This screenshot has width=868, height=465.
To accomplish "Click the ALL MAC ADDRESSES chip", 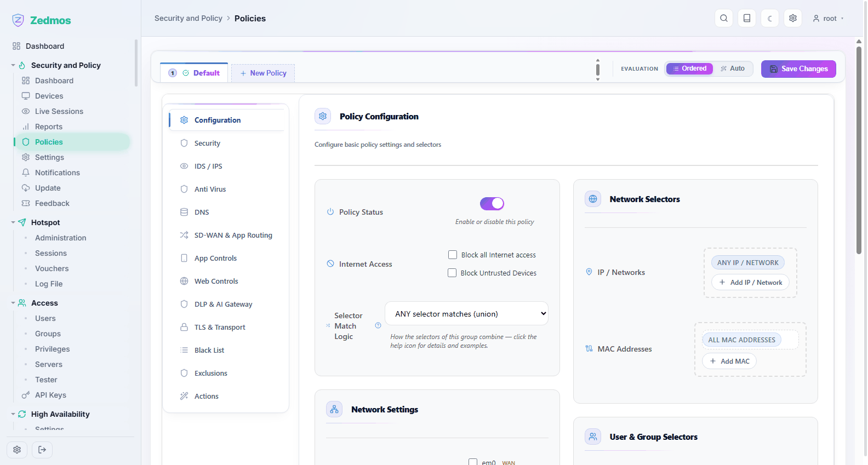I will pos(742,340).
